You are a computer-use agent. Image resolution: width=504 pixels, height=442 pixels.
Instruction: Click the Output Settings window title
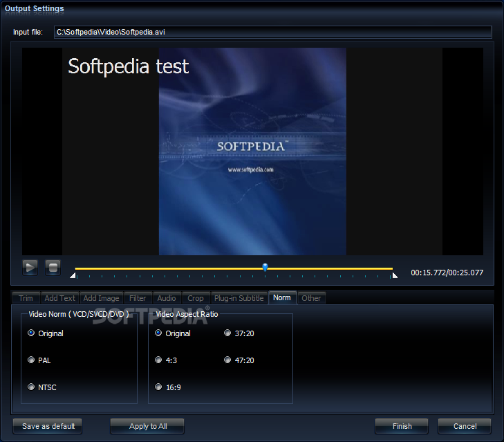[35, 8]
